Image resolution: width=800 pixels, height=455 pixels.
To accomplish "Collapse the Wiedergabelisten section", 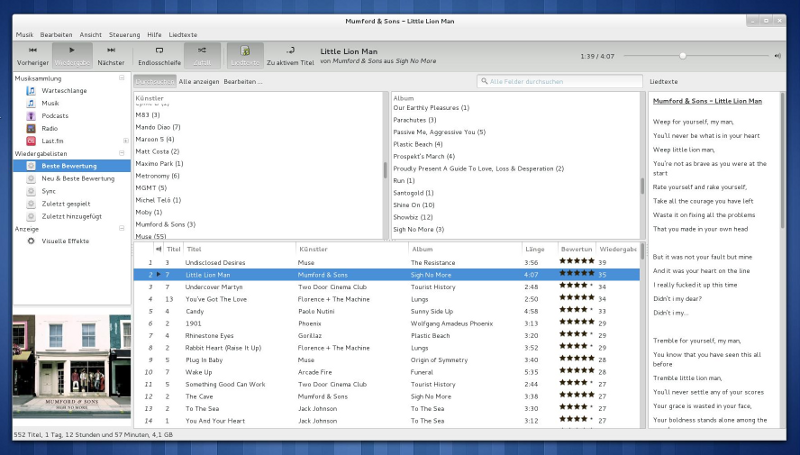I will 121,153.
